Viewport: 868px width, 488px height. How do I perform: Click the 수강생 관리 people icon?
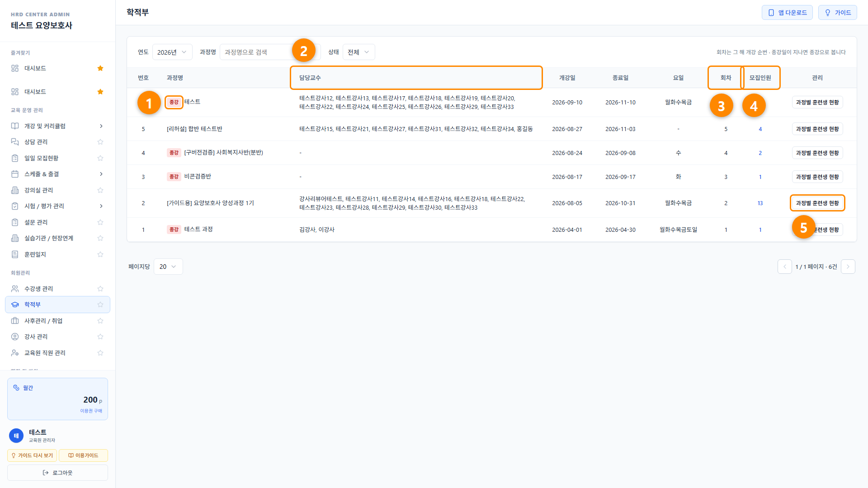point(15,289)
